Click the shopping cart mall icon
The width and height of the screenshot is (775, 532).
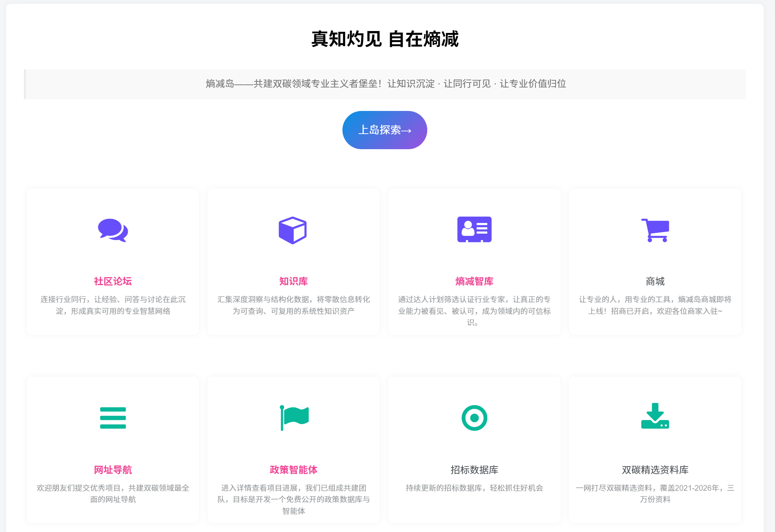tap(655, 230)
